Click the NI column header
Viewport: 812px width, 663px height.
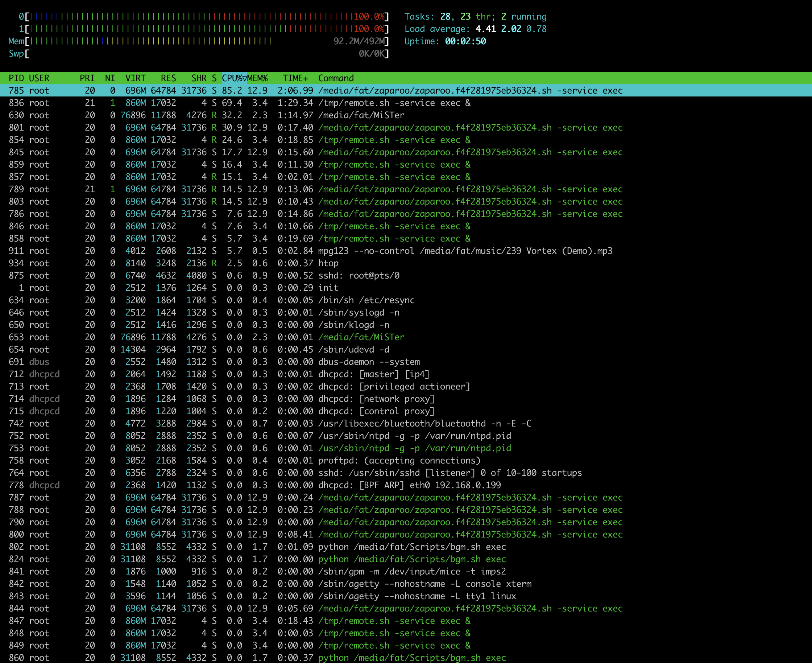pyautogui.click(x=110, y=78)
